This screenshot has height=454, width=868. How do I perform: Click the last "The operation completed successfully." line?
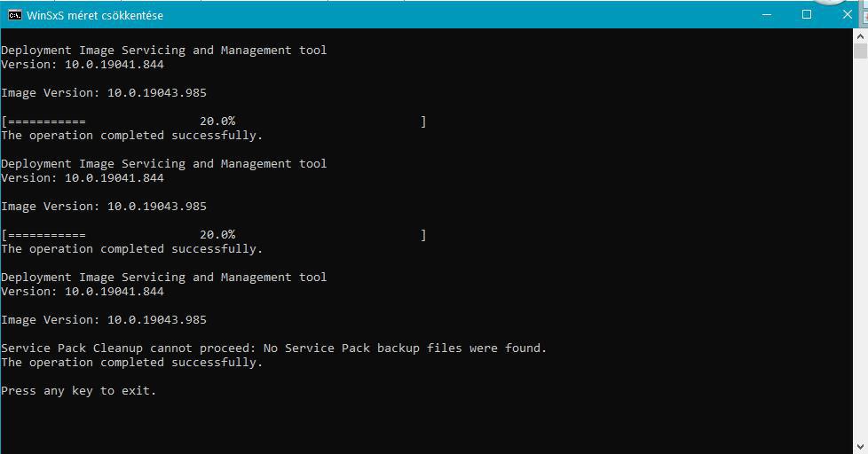pyautogui.click(x=132, y=363)
